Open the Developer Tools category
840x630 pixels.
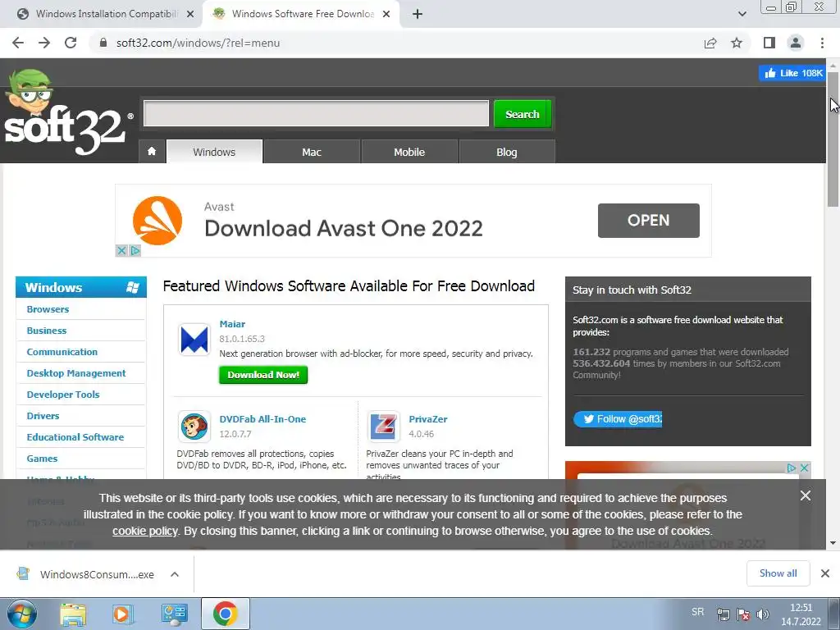tap(63, 395)
